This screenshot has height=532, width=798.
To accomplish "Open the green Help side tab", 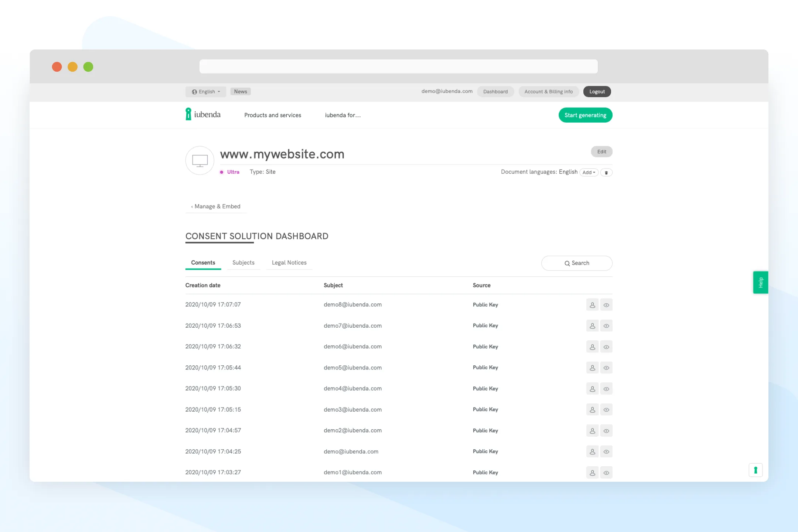I will (x=761, y=282).
